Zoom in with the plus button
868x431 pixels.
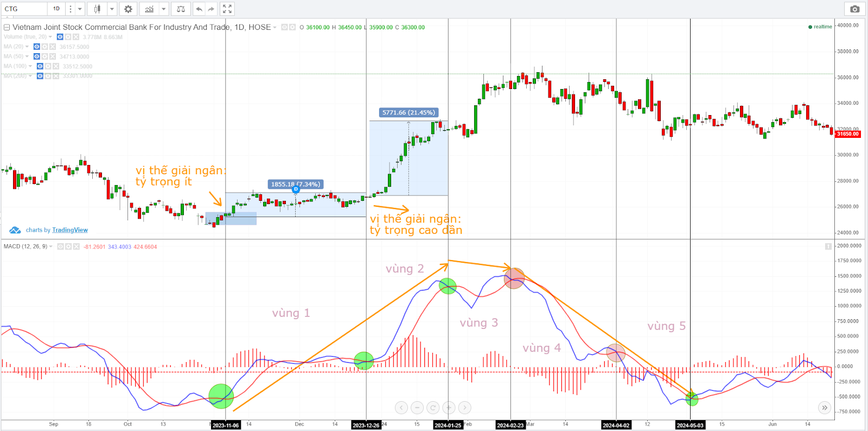coord(449,408)
